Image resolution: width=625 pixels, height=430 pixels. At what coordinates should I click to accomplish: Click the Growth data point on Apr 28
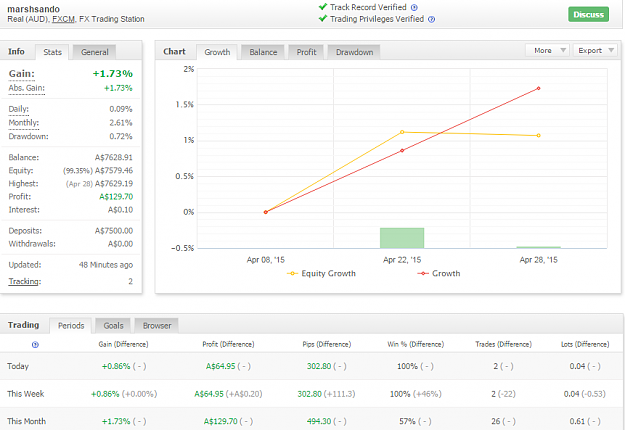coord(539,88)
